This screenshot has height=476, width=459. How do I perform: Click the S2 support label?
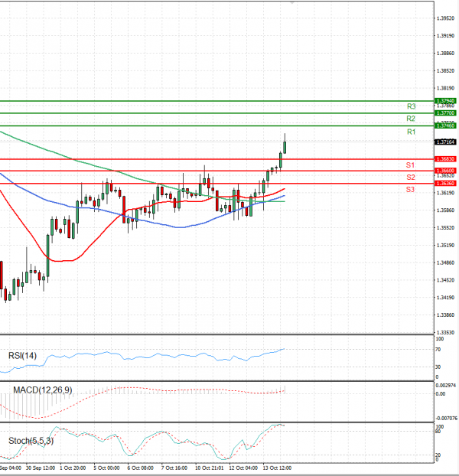click(x=411, y=178)
